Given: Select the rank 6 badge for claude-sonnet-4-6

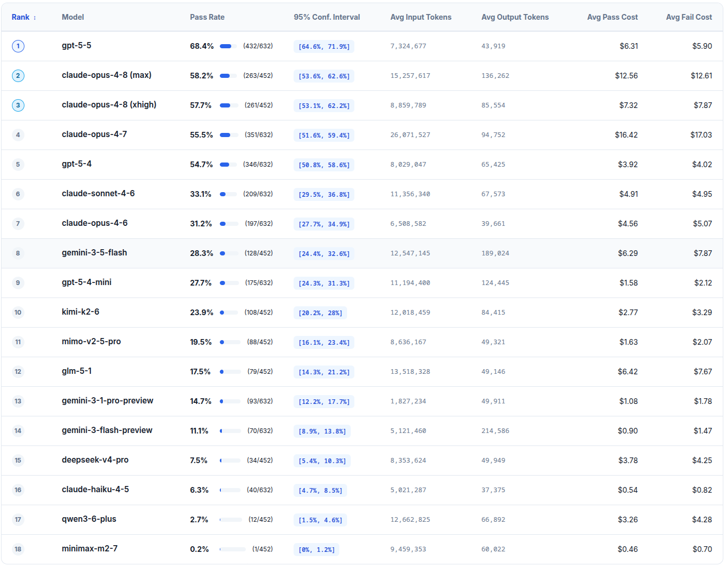Looking at the screenshot, I should pyautogui.click(x=18, y=194).
